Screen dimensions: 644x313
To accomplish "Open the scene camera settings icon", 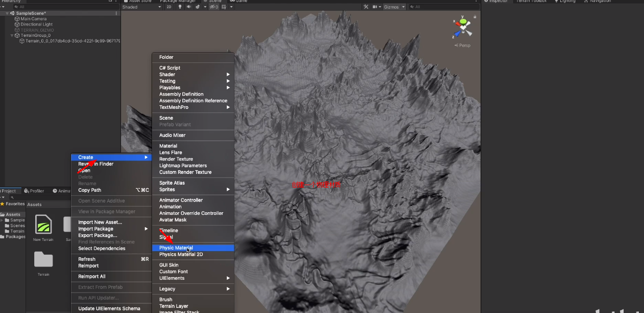I will click(375, 7).
